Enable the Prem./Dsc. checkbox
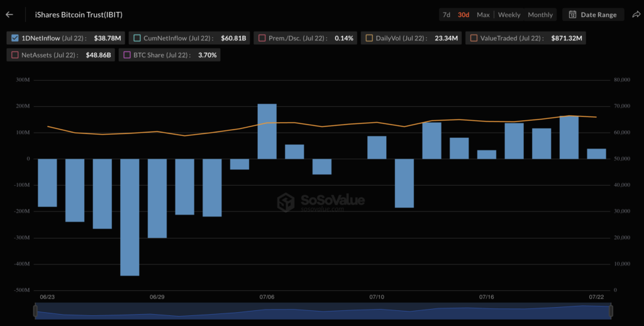The image size is (644, 326). 262,38
